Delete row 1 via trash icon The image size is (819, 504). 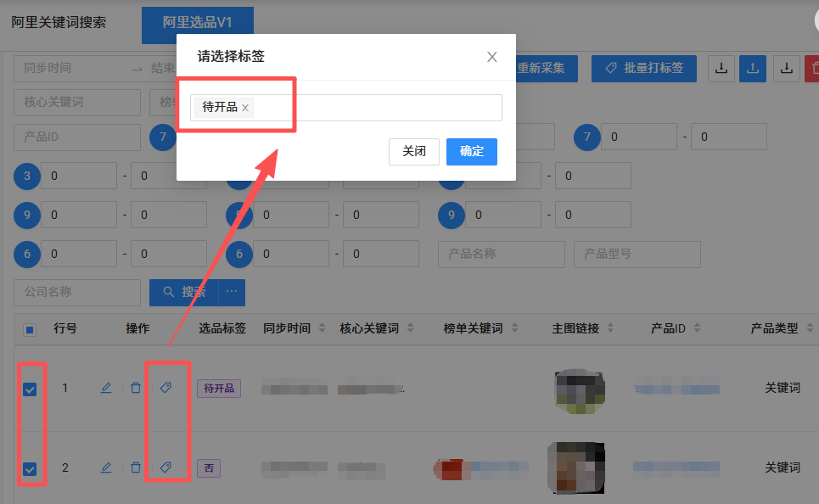136,388
